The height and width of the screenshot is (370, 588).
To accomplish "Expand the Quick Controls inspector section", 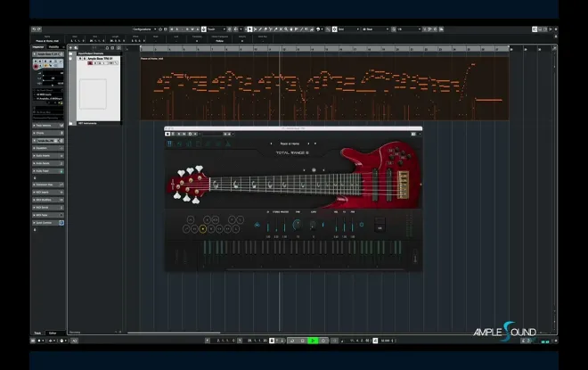I will coord(48,223).
